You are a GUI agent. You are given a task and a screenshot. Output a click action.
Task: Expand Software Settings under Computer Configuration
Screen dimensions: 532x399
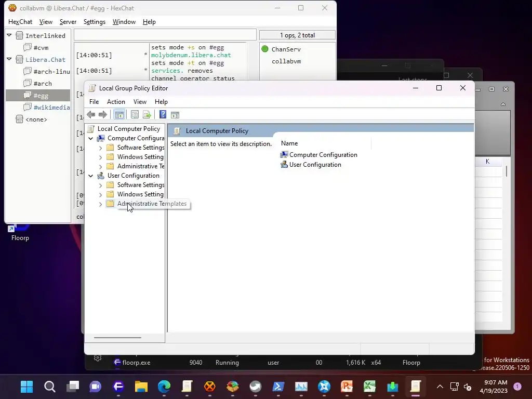click(x=100, y=148)
